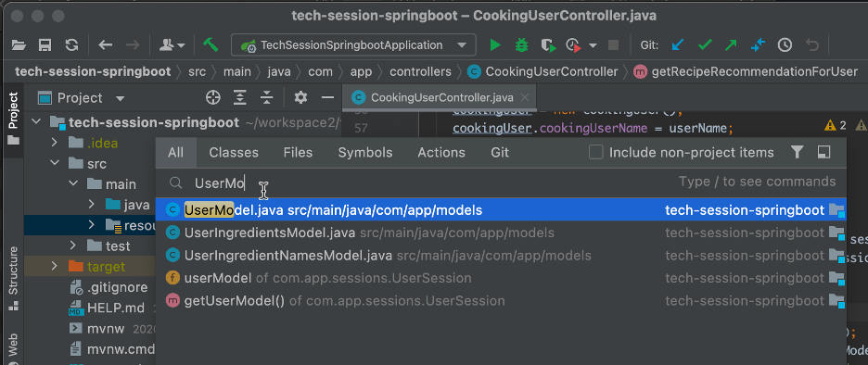Open Git history clock icon
The width and height of the screenshot is (868, 365).
(x=785, y=45)
